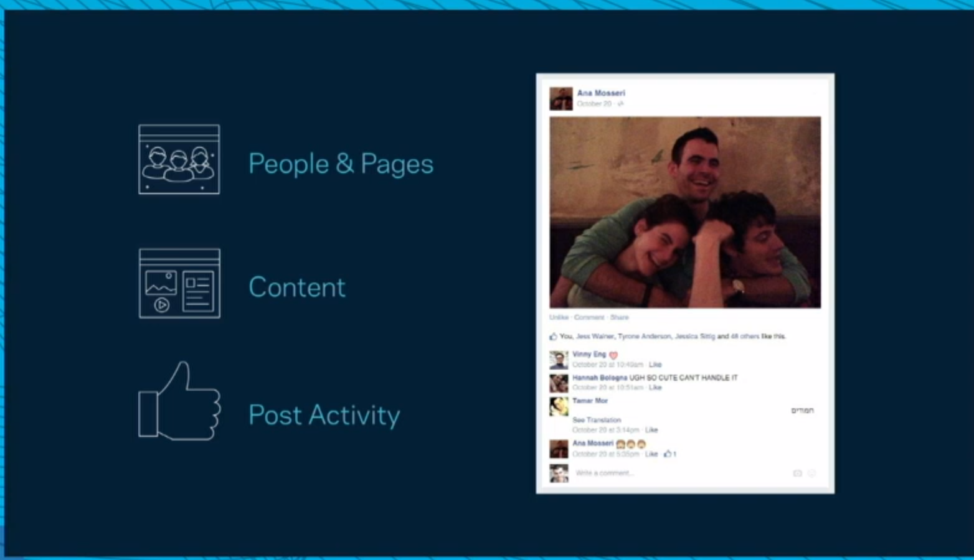The height and width of the screenshot is (560, 974).
Task: Click the Post Activity thumbs-up icon
Action: pos(180,403)
